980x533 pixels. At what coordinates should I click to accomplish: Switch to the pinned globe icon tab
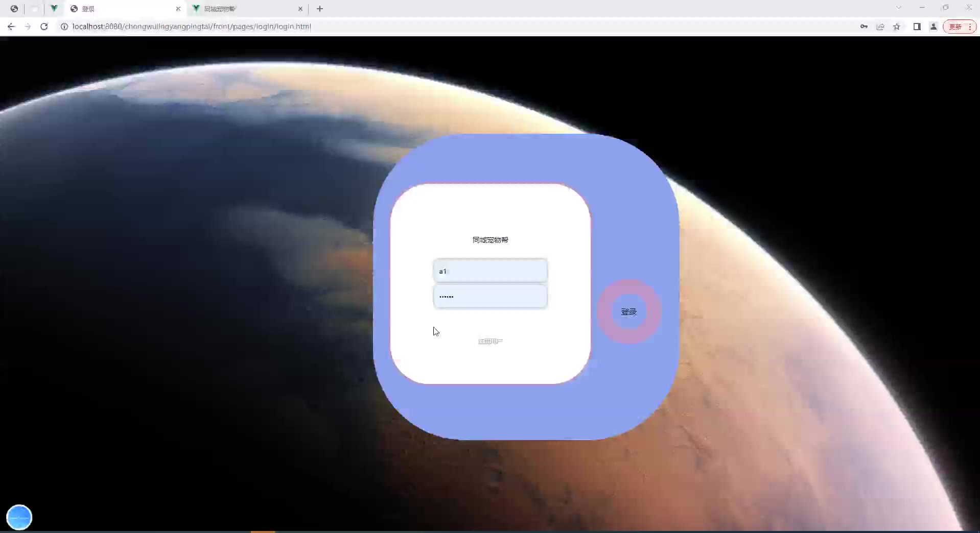click(x=14, y=9)
